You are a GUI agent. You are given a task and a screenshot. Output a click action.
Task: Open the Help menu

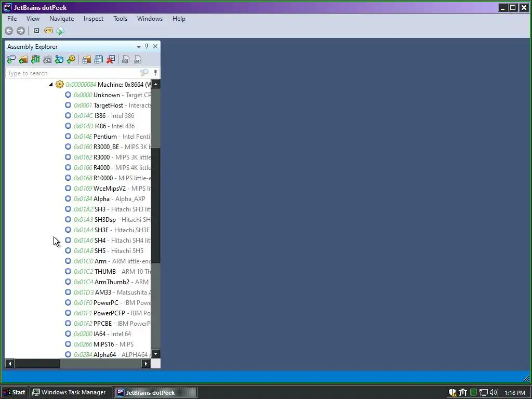pos(179,19)
